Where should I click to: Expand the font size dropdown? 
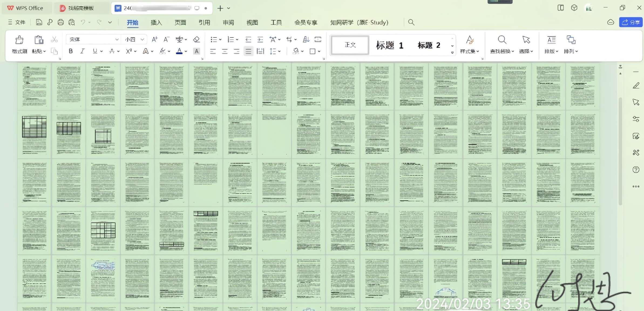[x=142, y=40]
